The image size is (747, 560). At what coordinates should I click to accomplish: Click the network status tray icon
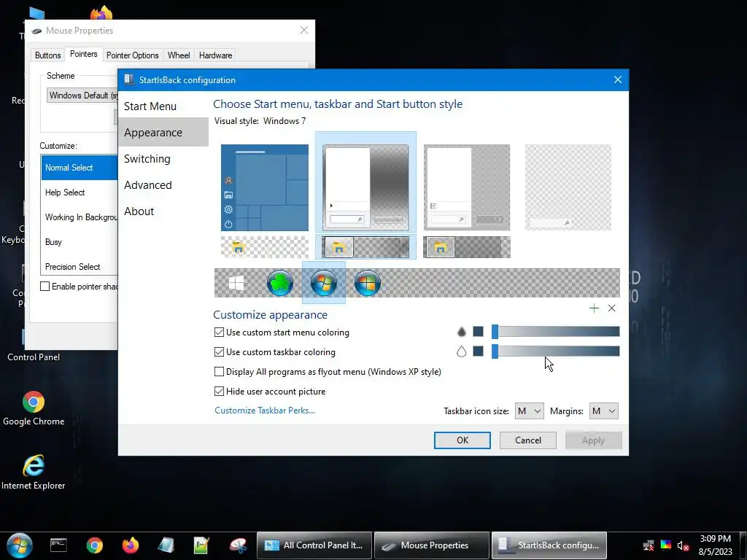pos(649,545)
